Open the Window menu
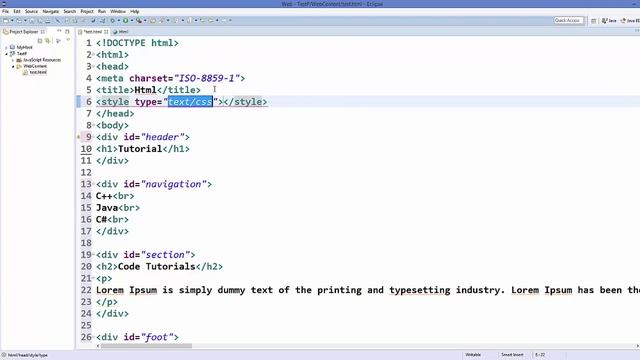Screen dimensions: 640x360 point(118,11)
